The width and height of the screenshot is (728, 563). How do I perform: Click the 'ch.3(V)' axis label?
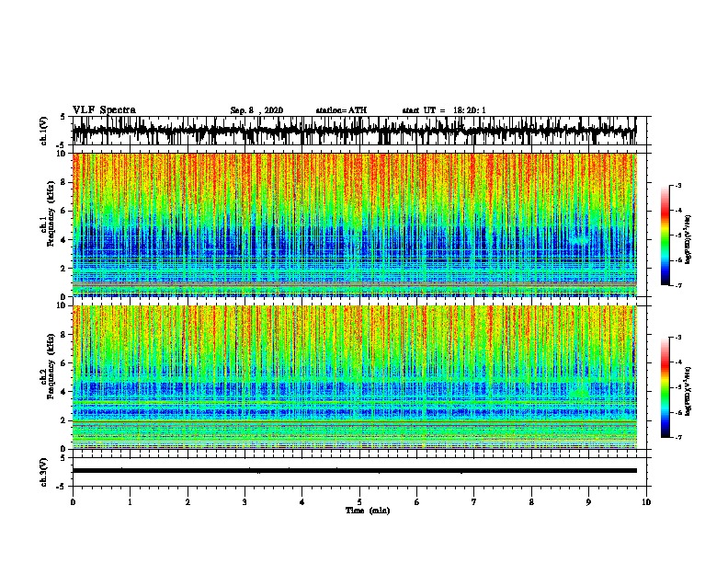44,472
